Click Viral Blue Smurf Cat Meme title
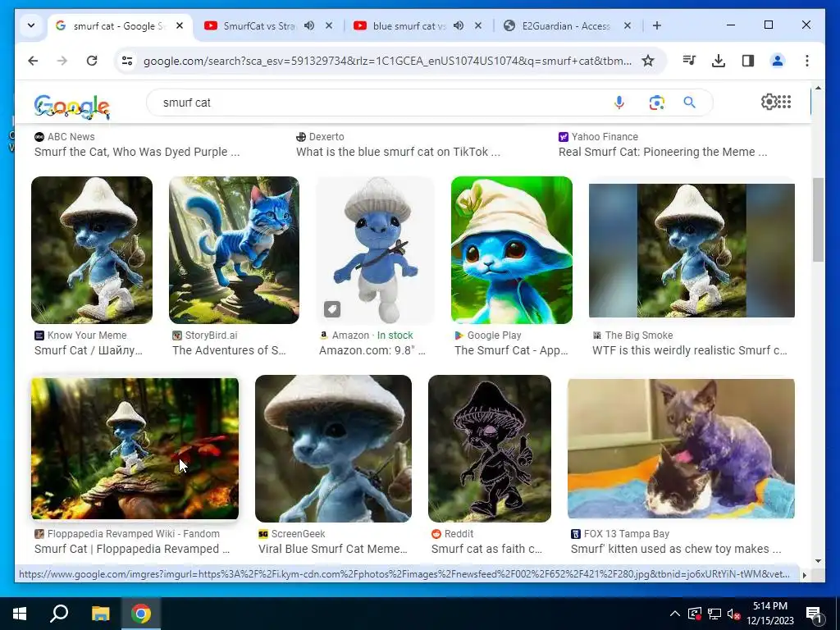 pyautogui.click(x=333, y=549)
